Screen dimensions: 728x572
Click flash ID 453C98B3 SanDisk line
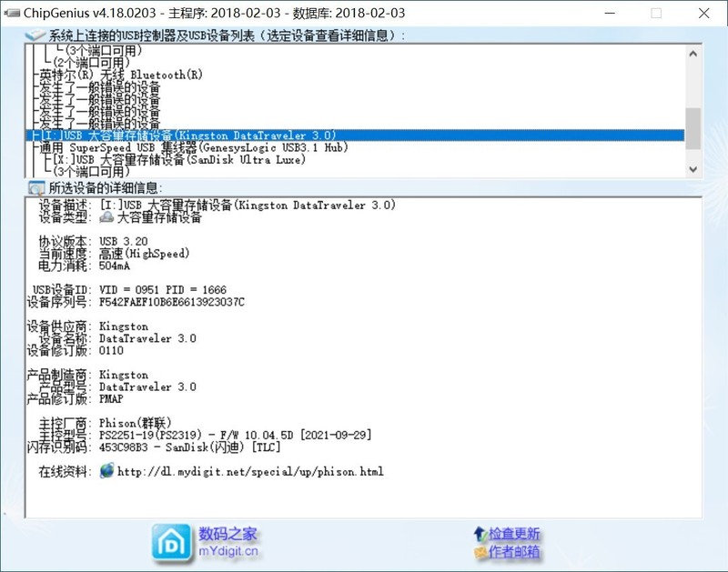point(190,447)
